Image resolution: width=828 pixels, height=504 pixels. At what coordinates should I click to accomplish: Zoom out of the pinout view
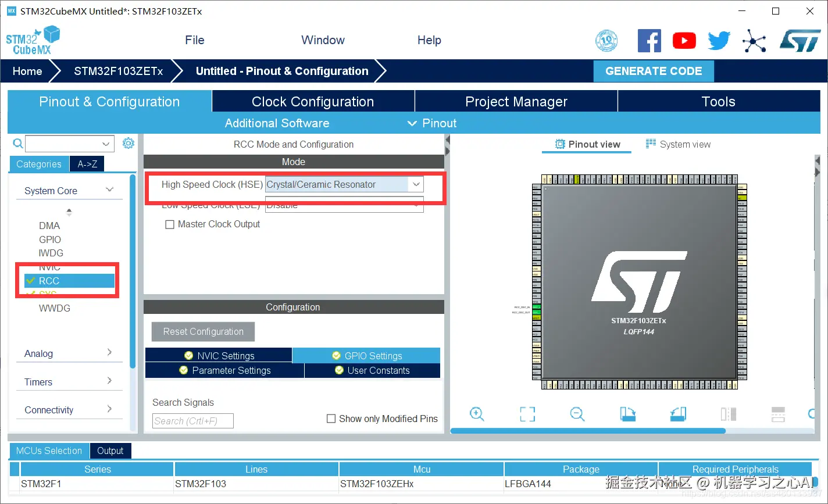(577, 414)
